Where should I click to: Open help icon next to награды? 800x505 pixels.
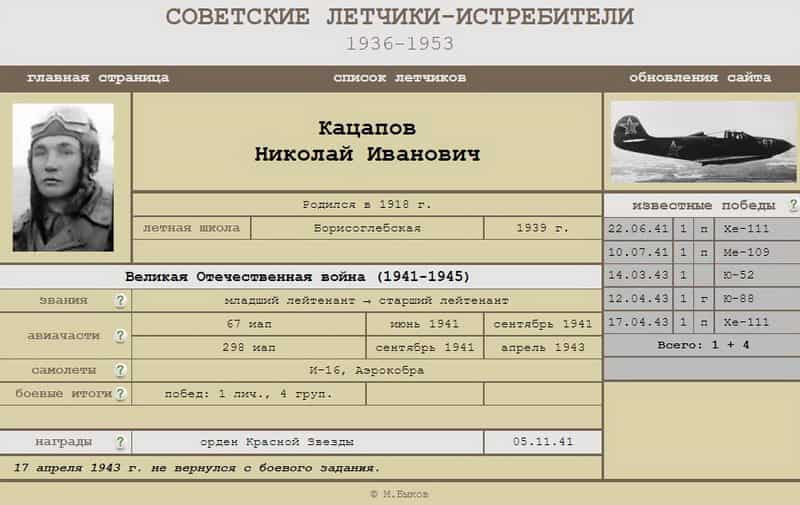click(x=120, y=442)
